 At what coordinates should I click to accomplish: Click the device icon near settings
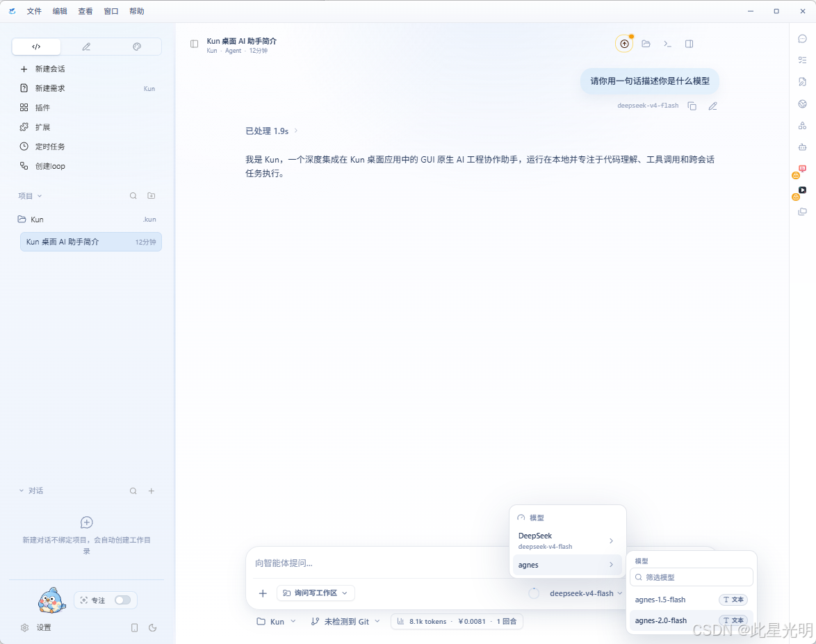[134, 628]
